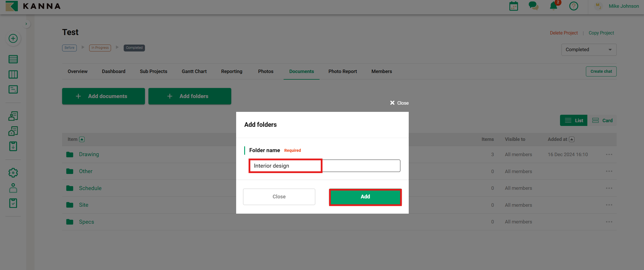Click the Folder name input field
The image size is (644, 270).
tap(324, 166)
